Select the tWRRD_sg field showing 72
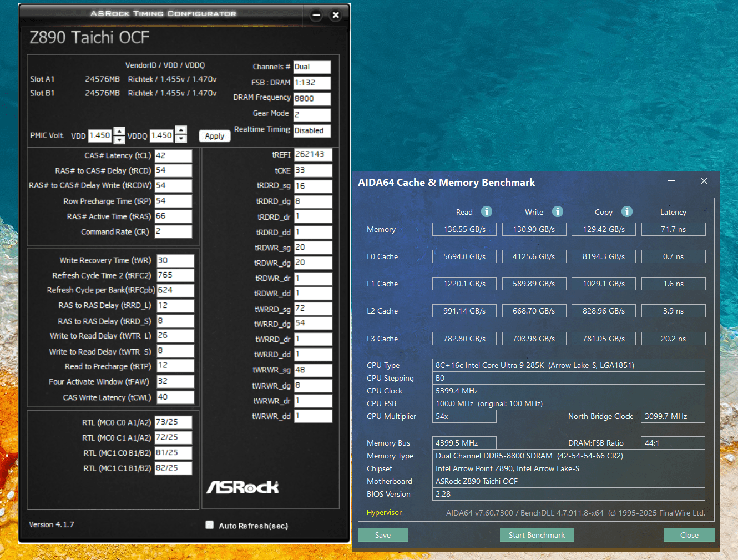Screen dimensions: 738x560 (x=313, y=309)
